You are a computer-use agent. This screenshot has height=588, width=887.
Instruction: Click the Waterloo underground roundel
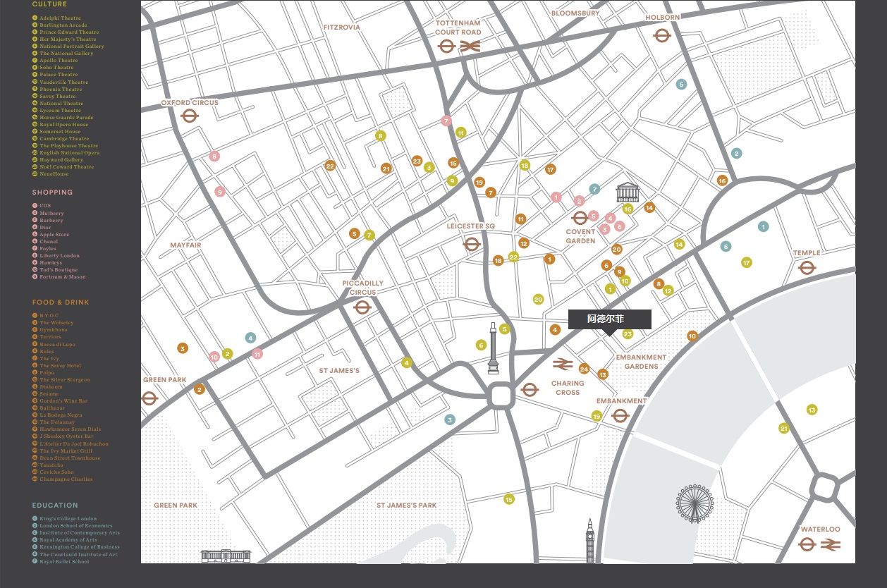tap(807, 544)
